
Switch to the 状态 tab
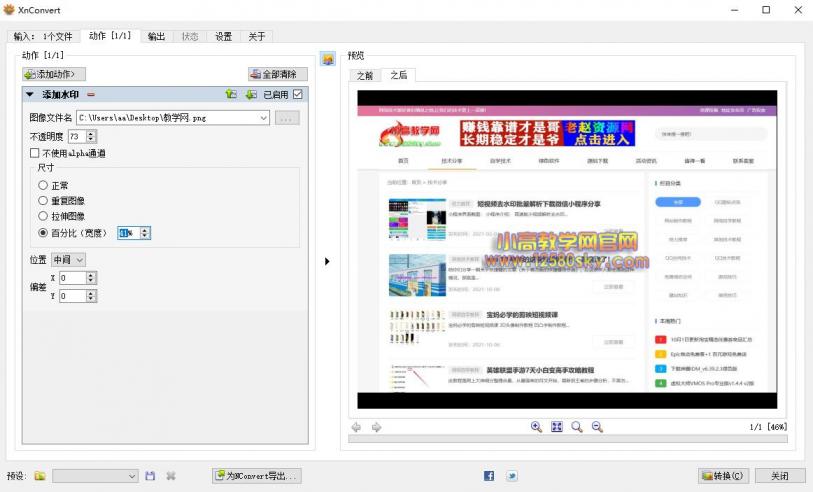(190, 36)
